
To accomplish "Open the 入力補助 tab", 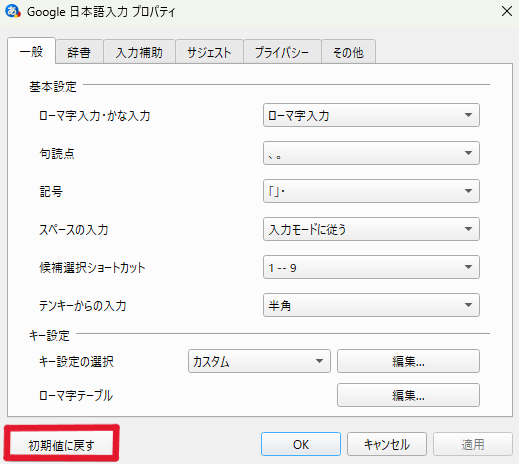I will coord(139,52).
